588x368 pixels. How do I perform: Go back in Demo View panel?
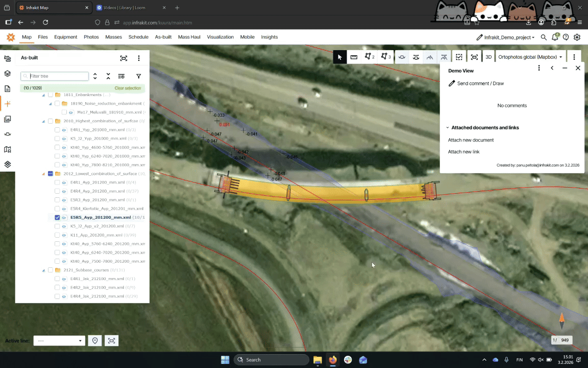point(552,68)
